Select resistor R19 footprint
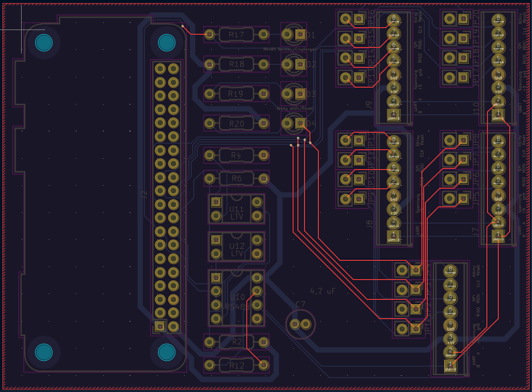 coord(236,94)
